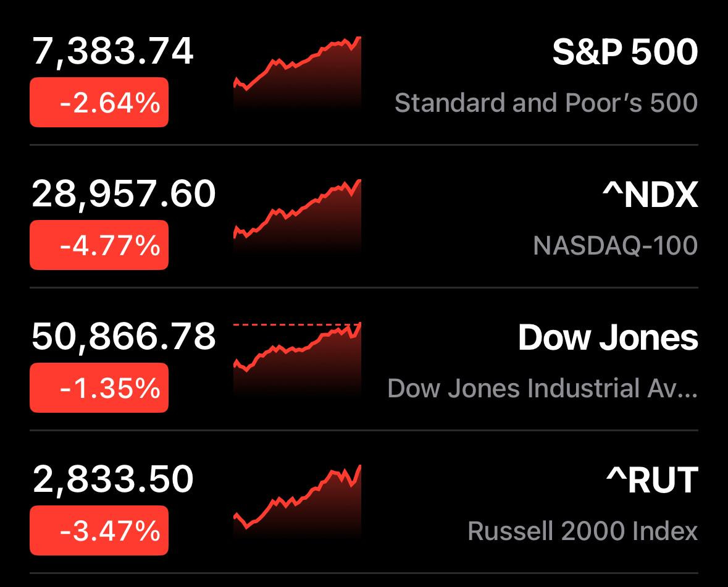The width and height of the screenshot is (728, 587).
Task: Select the ^NDX ticker symbol
Action: 650,194
